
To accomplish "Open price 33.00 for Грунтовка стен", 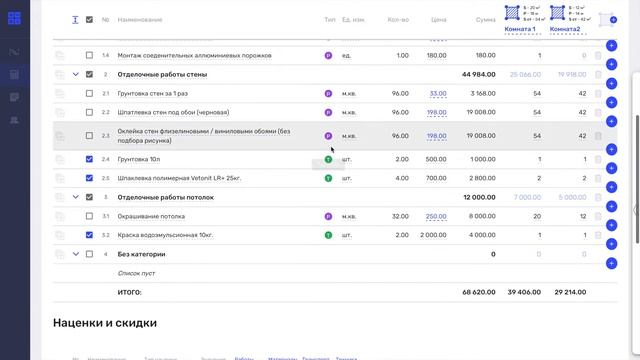I will click(438, 93).
